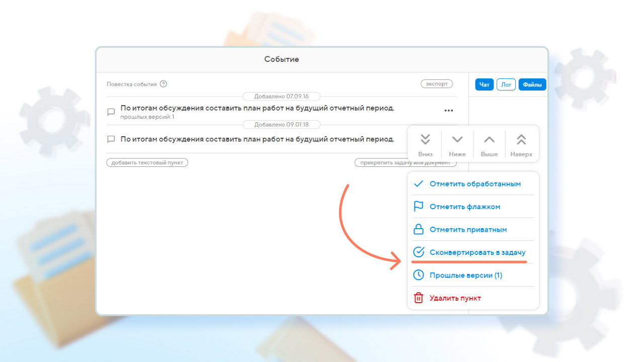This screenshot has width=644, height=362.
Task: Toggle Отметить приватным lock option
Action: 468,230
